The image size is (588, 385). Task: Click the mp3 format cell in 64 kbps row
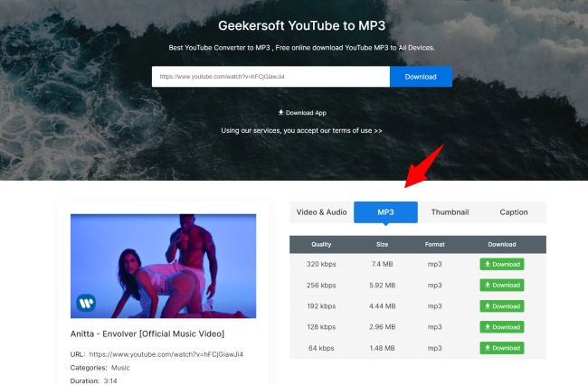(x=434, y=348)
